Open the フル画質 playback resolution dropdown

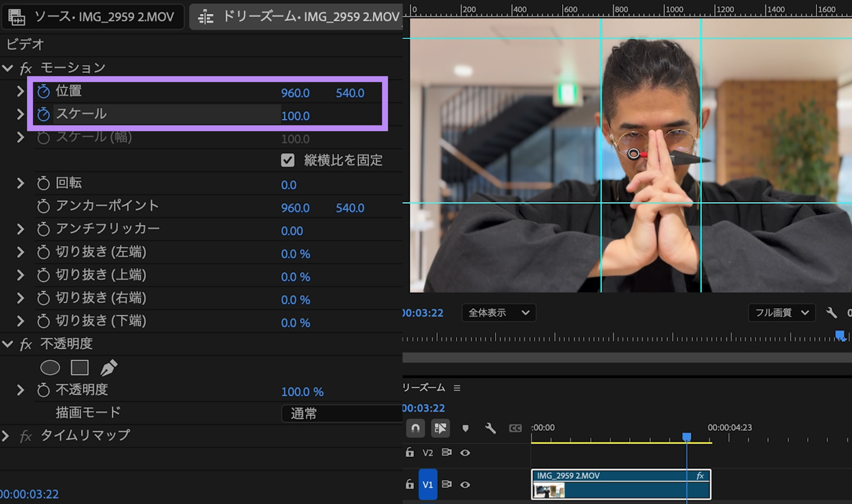point(782,312)
